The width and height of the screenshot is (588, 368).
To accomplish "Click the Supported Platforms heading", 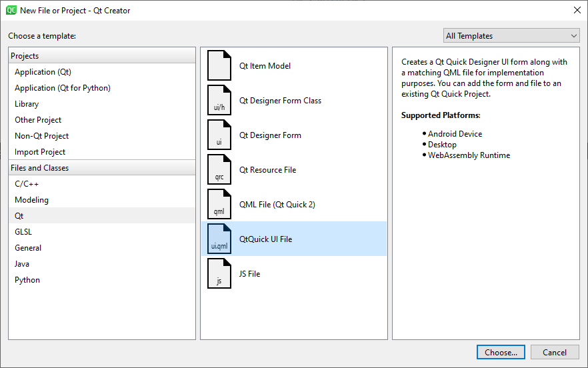I will (441, 115).
